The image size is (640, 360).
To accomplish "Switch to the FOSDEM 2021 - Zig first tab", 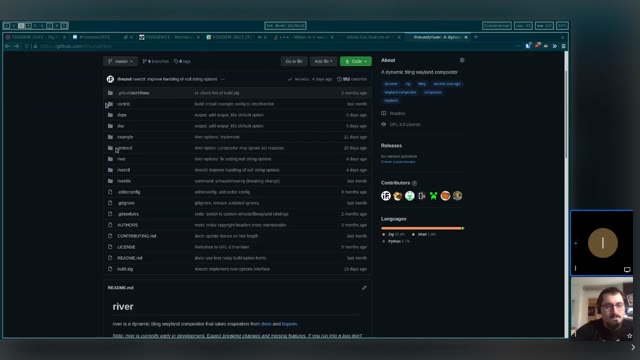I will pyautogui.click(x=36, y=37).
